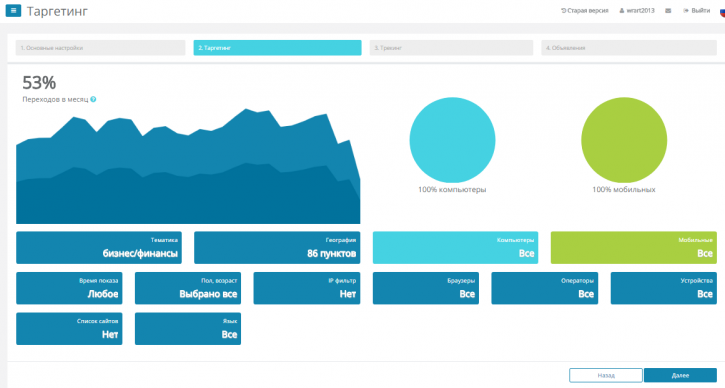Open Список сайтов tile
This screenshot has width=725, height=388.
pyautogui.click(x=69, y=329)
